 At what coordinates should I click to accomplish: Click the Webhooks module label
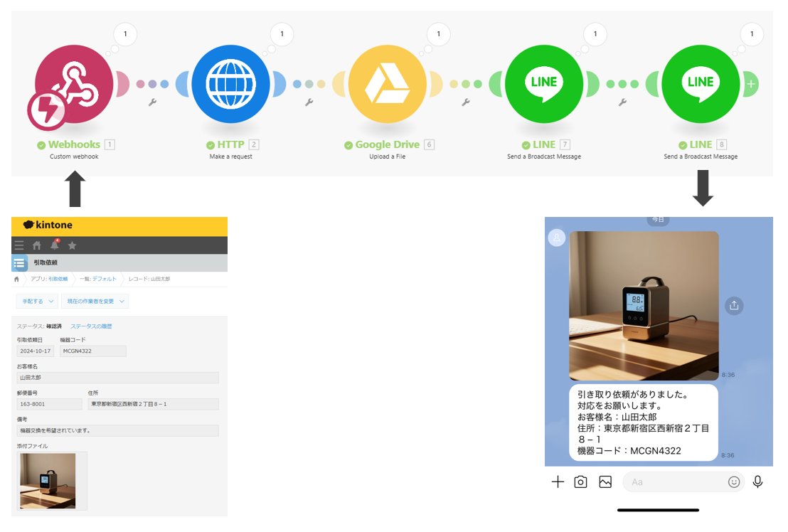(75, 144)
